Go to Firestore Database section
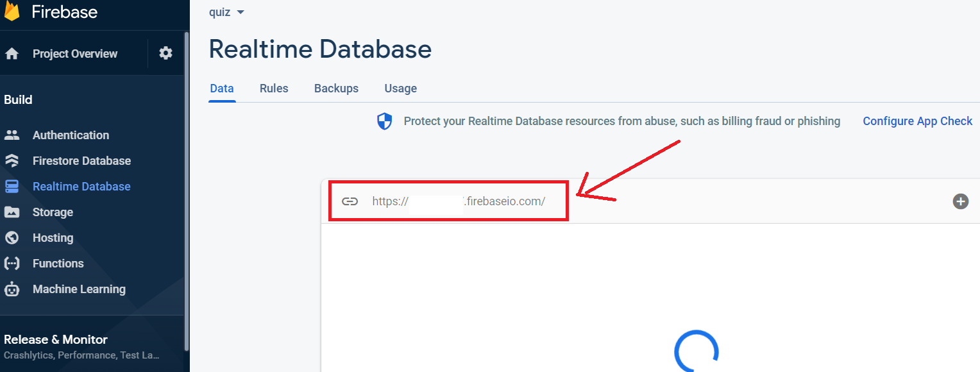The width and height of the screenshot is (980, 372). [x=81, y=161]
